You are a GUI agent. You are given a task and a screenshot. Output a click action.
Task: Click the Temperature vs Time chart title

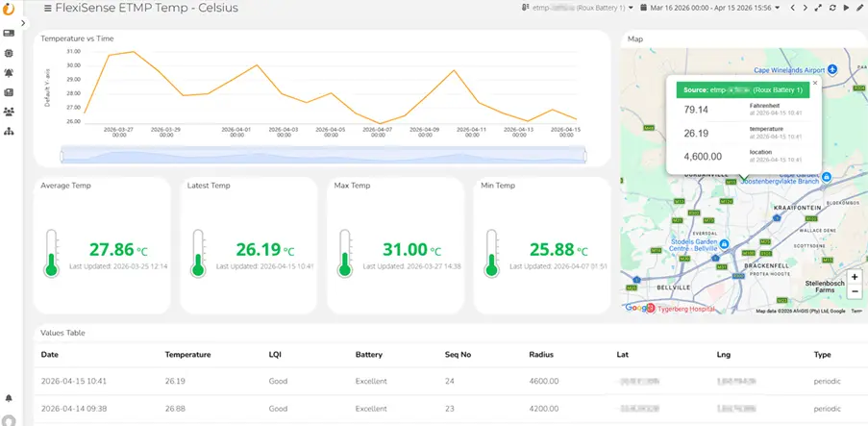pos(77,38)
